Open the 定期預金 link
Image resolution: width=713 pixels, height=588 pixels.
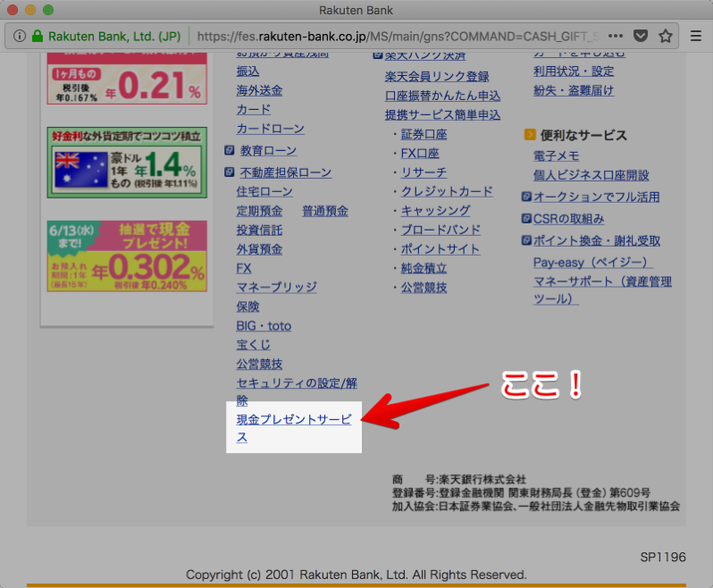pyautogui.click(x=259, y=211)
